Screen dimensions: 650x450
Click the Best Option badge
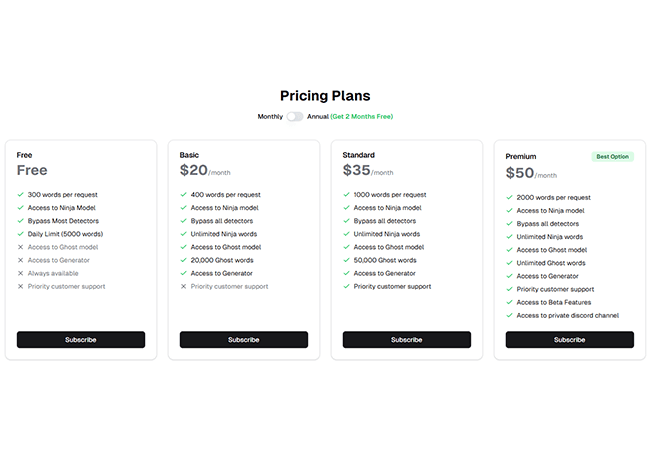coord(613,157)
